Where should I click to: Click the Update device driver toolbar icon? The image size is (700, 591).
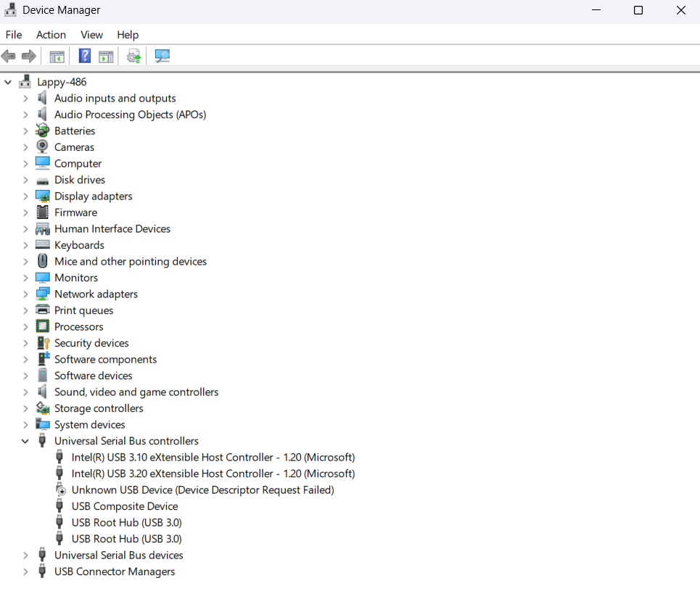click(x=133, y=57)
